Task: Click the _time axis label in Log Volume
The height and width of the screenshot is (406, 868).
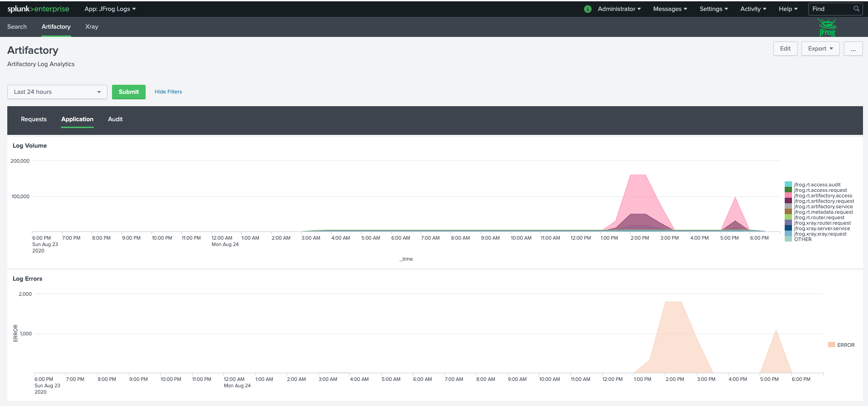Action: click(406, 259)
